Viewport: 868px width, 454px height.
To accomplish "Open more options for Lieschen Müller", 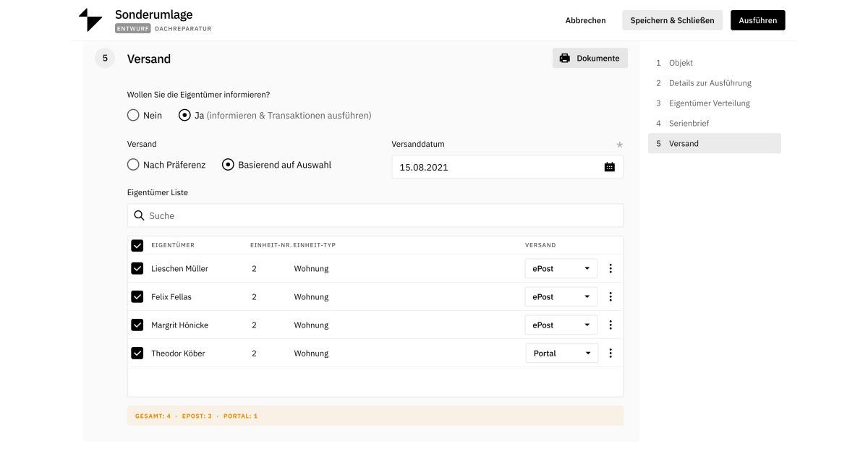I will point(610,268).
